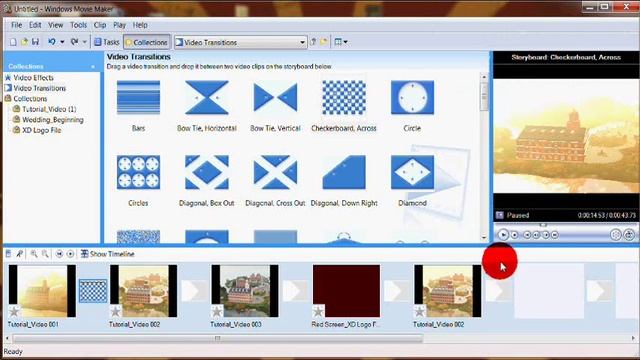
Task: Open the Clip menu
Action: [100, 25]
